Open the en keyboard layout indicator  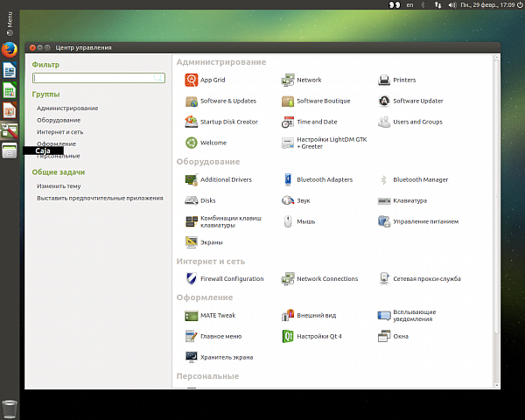click(x=409, y=5)
